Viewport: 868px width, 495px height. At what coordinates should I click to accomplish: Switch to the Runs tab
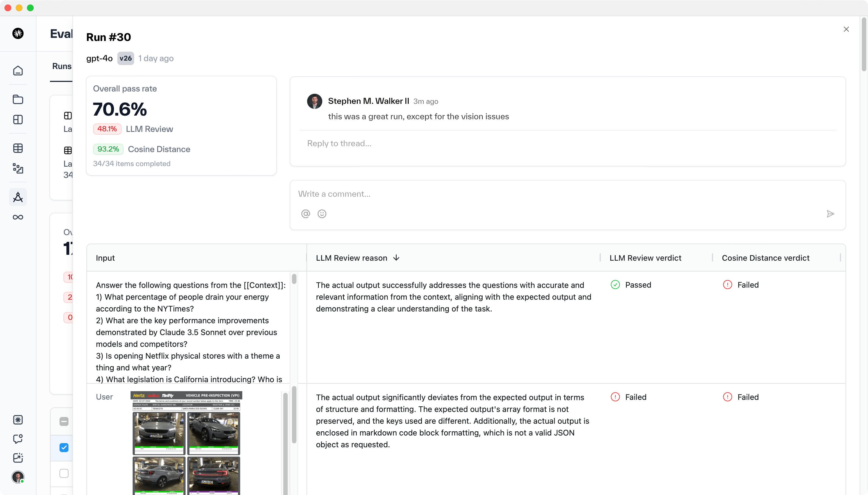click(61, 66)
